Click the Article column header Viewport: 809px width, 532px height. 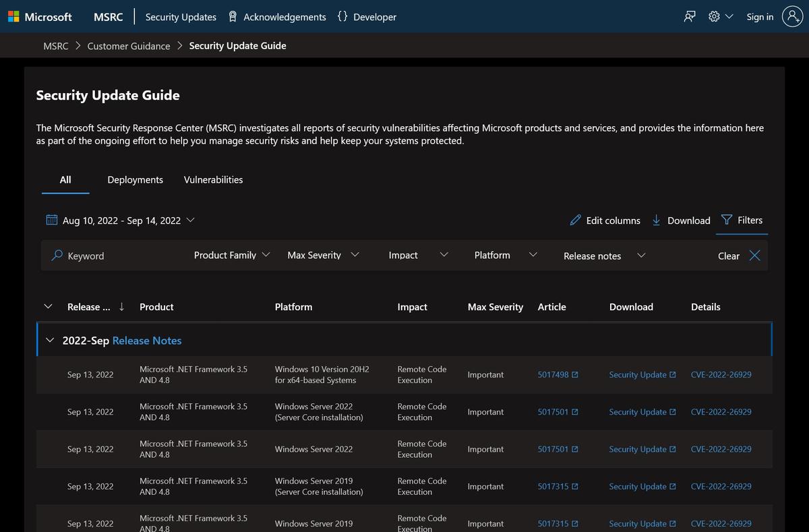click(551, 307)
